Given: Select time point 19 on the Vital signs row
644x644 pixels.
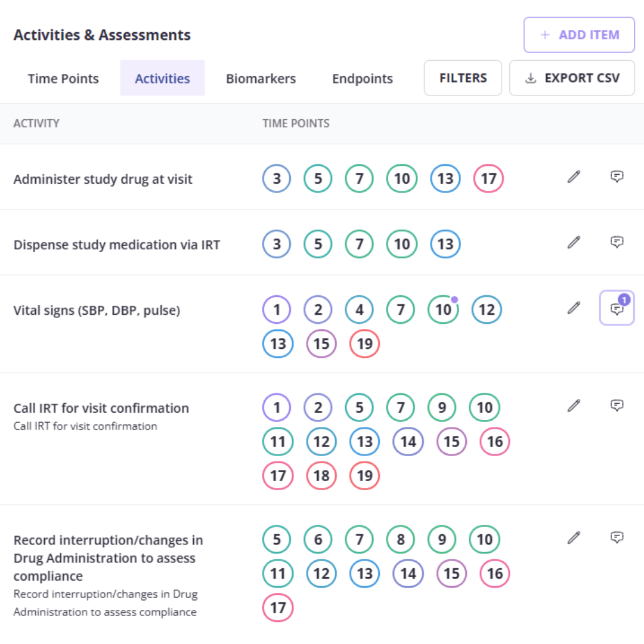Looking at the screenshot, I should (364, 343).
